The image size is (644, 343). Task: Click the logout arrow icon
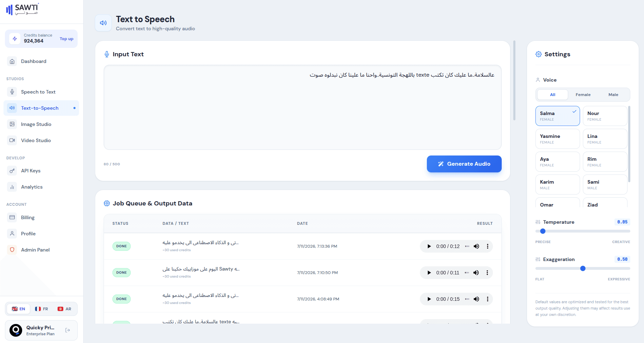(x=68, y=330)
